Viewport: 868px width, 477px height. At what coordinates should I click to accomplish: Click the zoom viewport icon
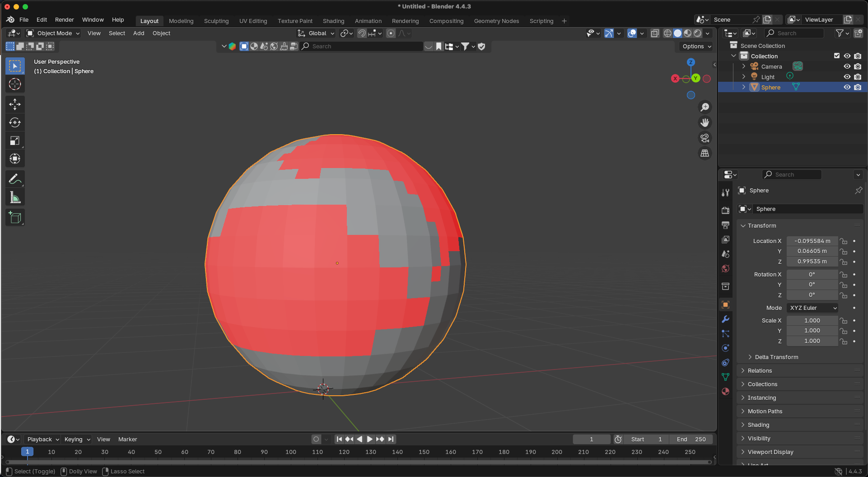(x=705, y=107)
